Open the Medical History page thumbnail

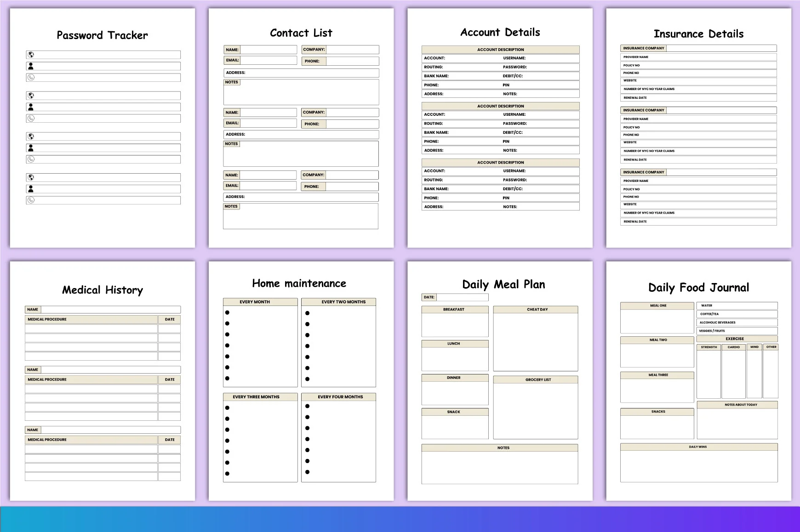coord(103,381)
